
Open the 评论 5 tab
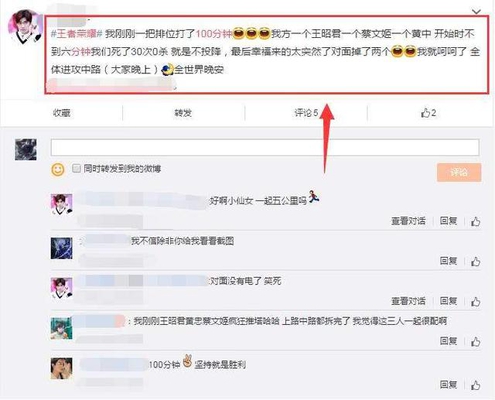[x=306, y=113]
